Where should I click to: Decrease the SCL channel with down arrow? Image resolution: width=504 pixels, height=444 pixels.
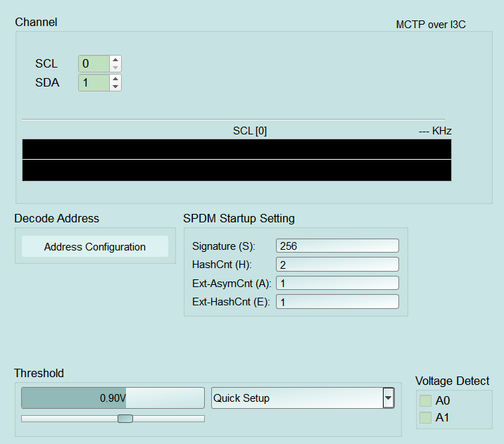115,68
